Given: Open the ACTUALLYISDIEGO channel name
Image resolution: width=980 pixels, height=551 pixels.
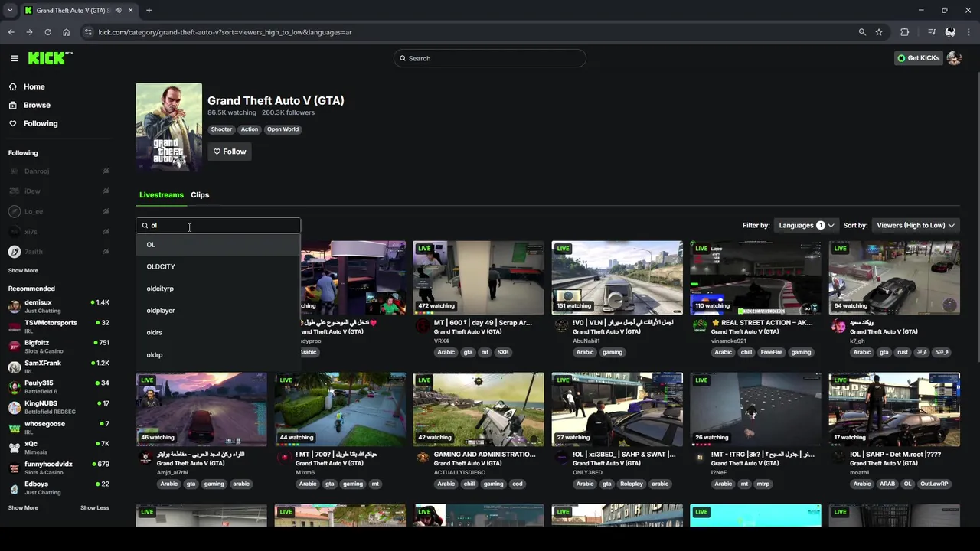Looking at the screenshot, I should pos(459,472).
